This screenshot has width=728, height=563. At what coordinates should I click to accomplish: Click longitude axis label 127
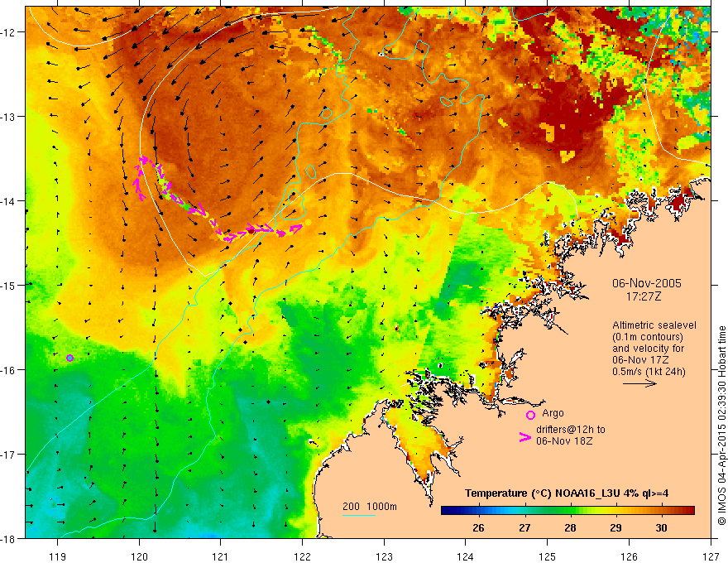tap(711, 556)
